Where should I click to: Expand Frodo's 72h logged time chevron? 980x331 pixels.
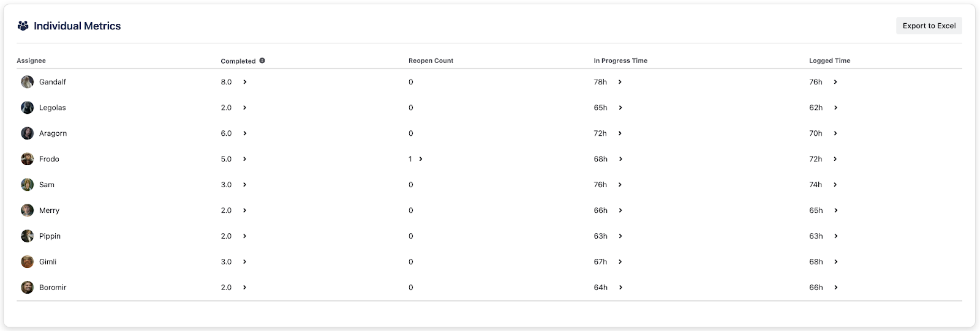(835, 159)
